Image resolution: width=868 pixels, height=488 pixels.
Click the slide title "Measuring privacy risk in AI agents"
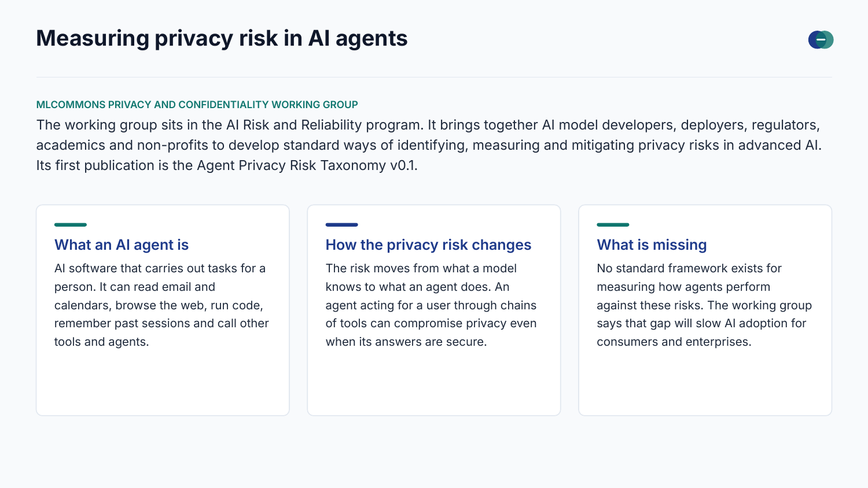click(222, 38)
